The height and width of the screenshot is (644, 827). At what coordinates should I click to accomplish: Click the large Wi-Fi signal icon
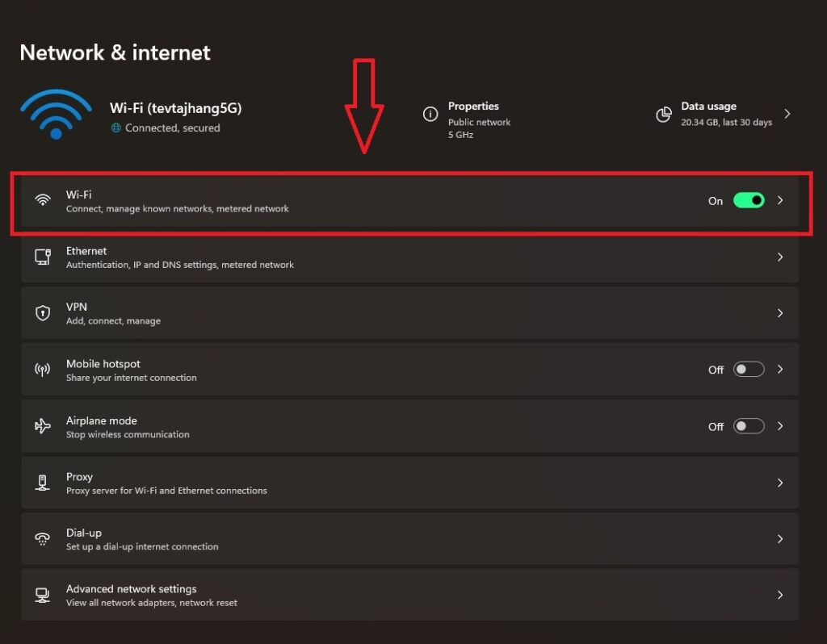(x=56, y=115)
